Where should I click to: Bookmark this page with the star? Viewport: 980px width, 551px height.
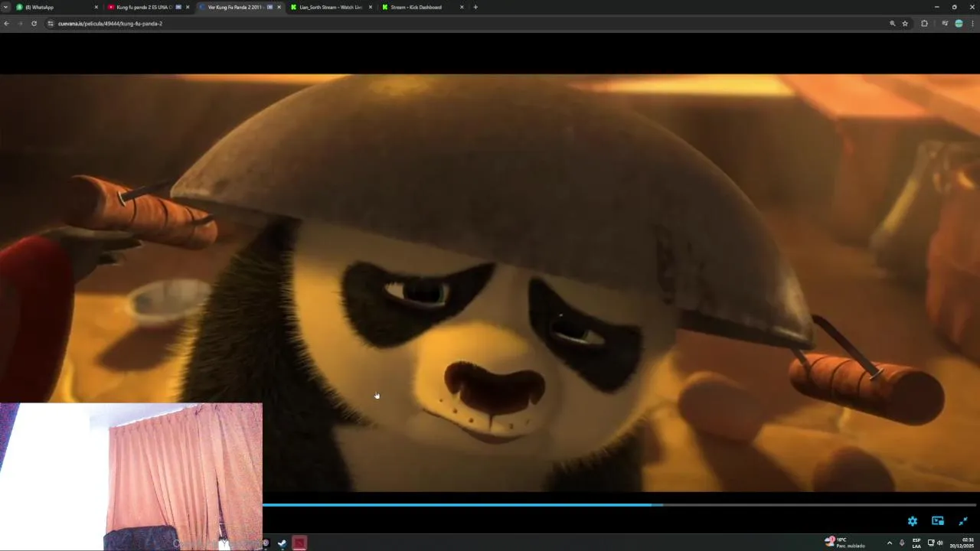point(905,24)
